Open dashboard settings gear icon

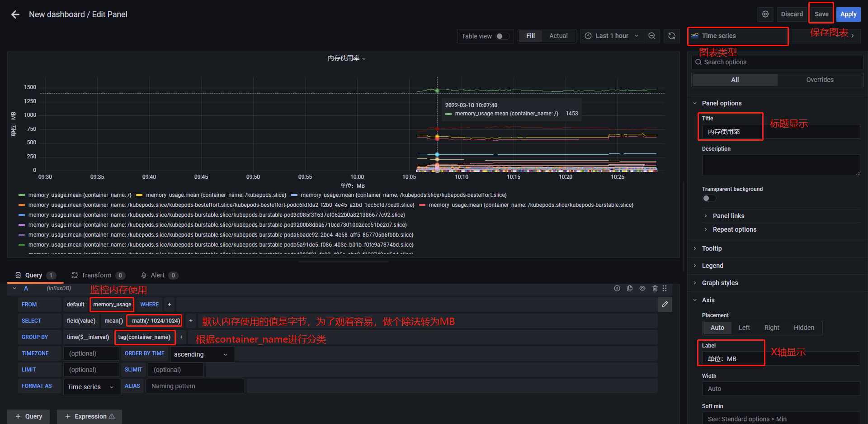(765, 14)
